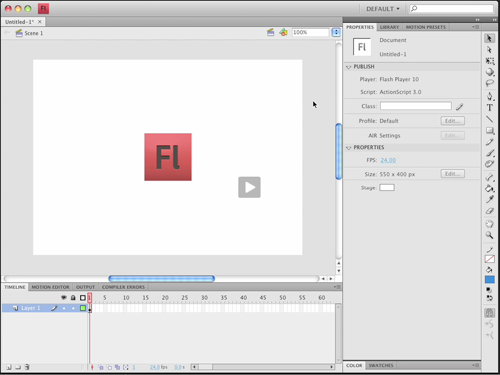Click the edit class definition pencil icon
Image resolution: width=500 pixels, height=375 pixels.
(x=459, y=107)
